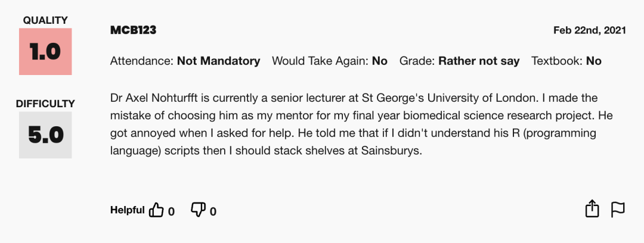Select the pink 1.0 quality score box
This screenshot has height=243, width=644.
(45, 52)
